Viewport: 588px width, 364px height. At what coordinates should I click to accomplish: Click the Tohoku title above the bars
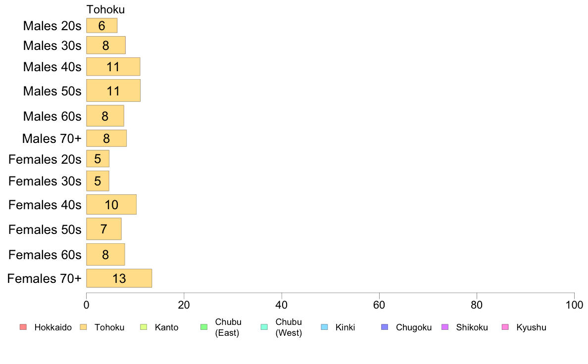click(x=106, y=9)
